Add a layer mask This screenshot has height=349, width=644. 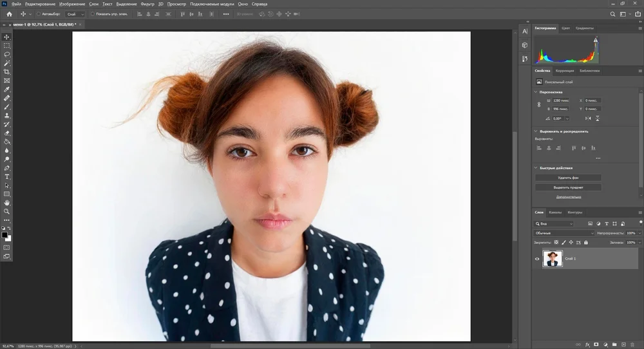[596, 344]
